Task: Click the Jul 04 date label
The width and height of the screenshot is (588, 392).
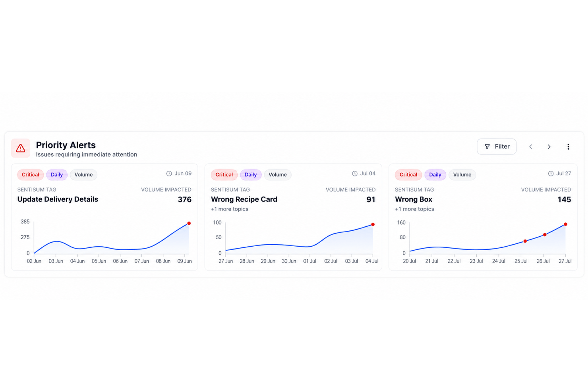Action: click(368, 174)
